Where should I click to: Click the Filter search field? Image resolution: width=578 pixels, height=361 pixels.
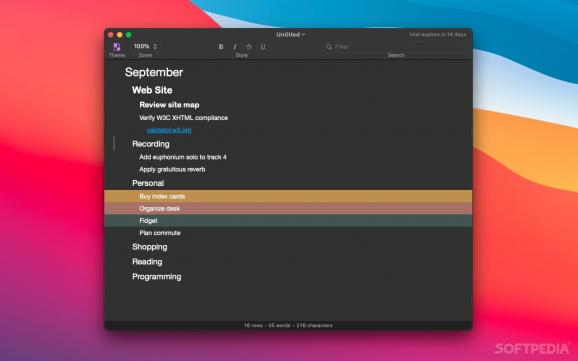pos(396,46)
